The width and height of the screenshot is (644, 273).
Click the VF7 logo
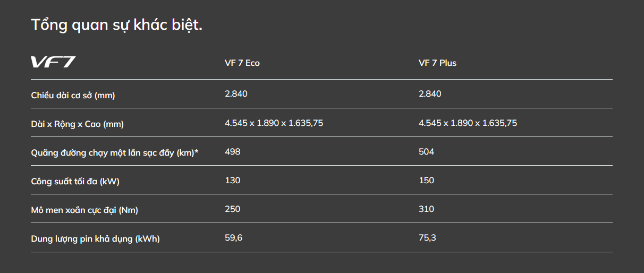pos(53,63)
